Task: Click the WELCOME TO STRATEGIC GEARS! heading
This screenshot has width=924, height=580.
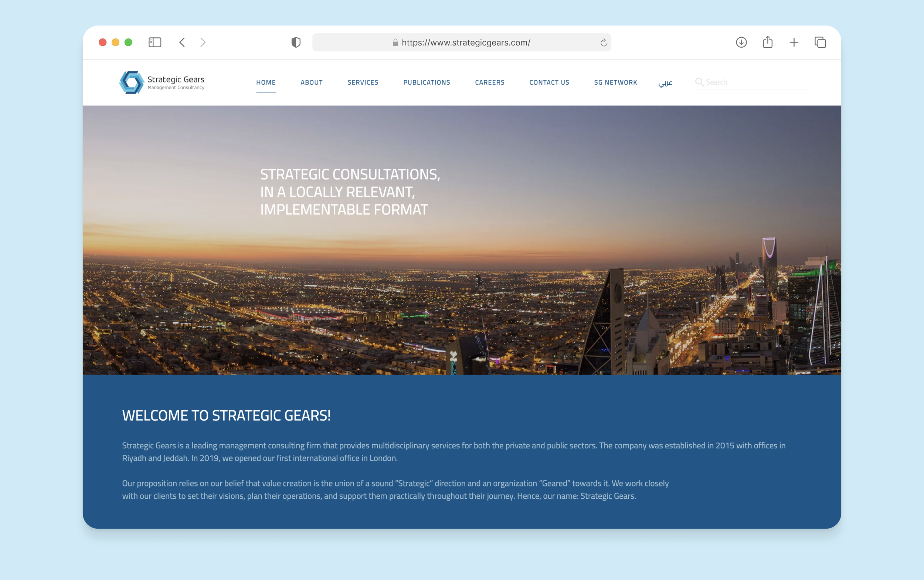Action: tap(226, 416)
